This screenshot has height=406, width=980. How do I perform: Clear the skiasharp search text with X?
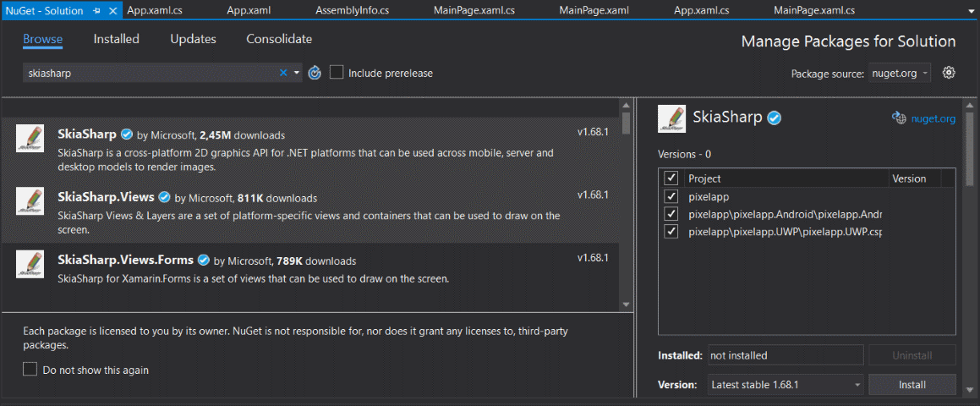[283, 74]
